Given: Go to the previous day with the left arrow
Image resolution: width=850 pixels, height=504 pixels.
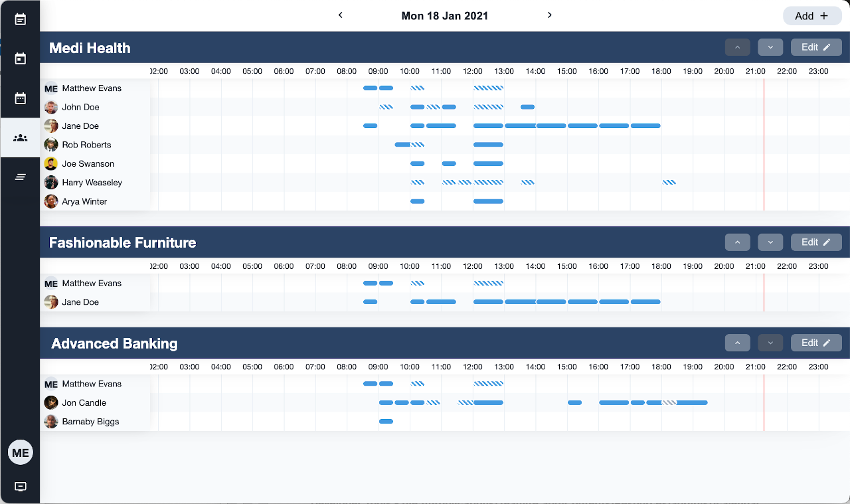Looking at the screenshot, I should pos(340,15).
